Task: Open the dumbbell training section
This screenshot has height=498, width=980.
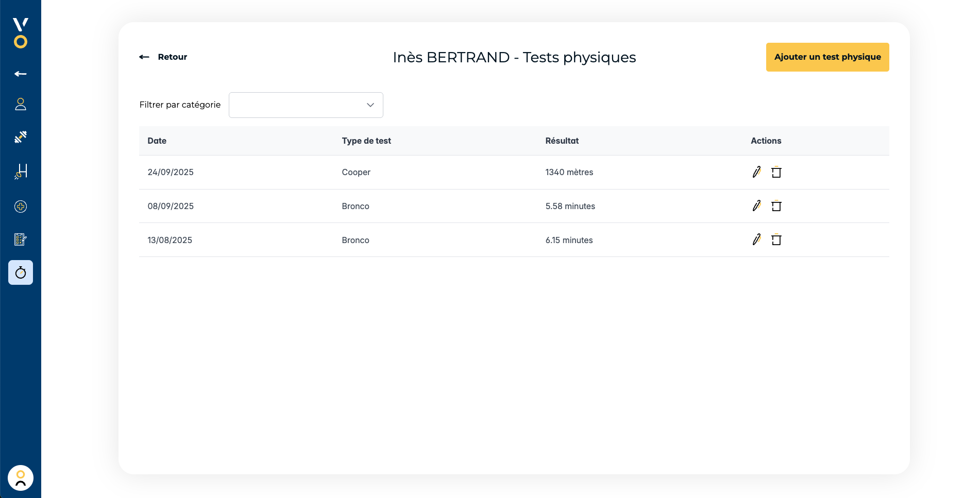Action: pyautogui.click(x=21, y=137)
